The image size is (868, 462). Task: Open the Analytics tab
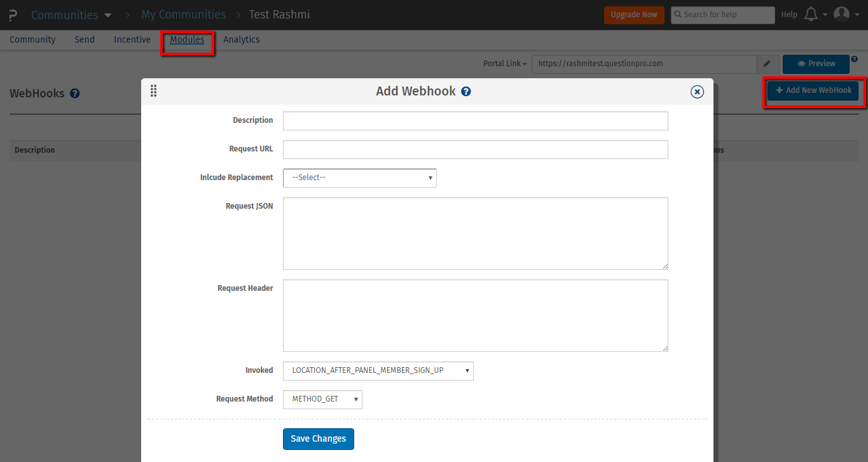click(242, 39)
